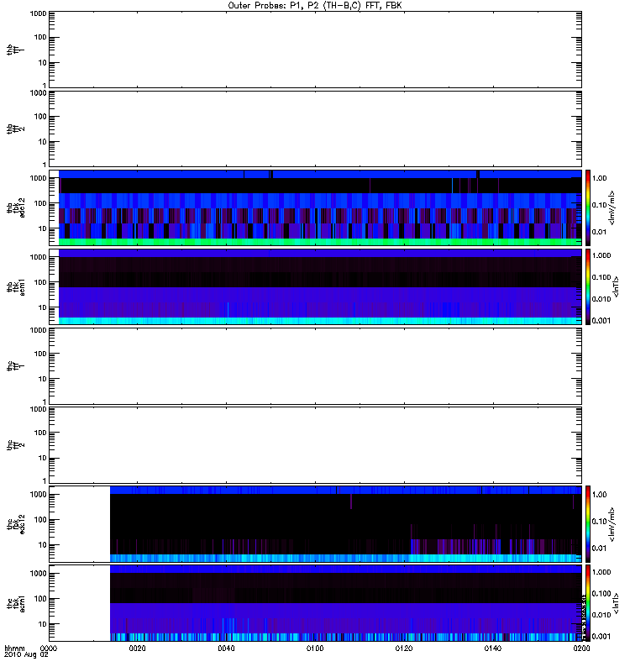630x672 pixels.
Task: Click the <|nT|> unit label beside thc scm1 colorbar
Action: [616, 603]
